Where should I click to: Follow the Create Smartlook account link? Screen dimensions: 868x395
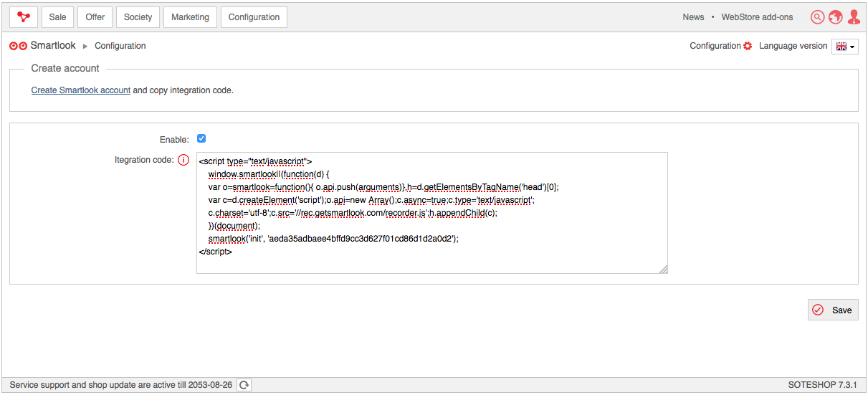coord(81,90)
